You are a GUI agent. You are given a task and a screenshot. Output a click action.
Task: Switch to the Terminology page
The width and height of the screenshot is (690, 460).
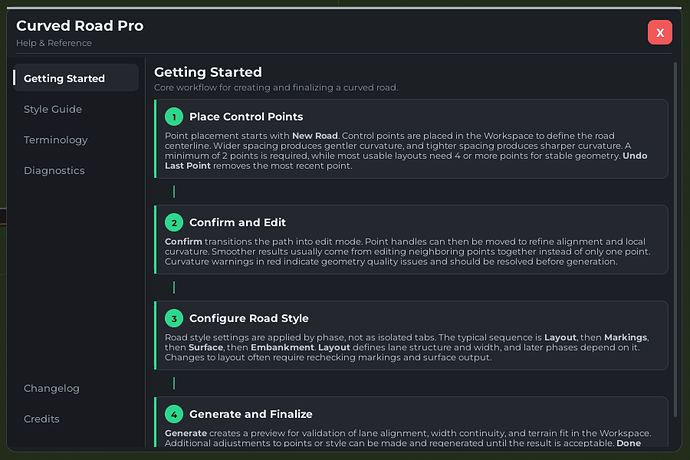pyautogui.click(x=56, y=140)
